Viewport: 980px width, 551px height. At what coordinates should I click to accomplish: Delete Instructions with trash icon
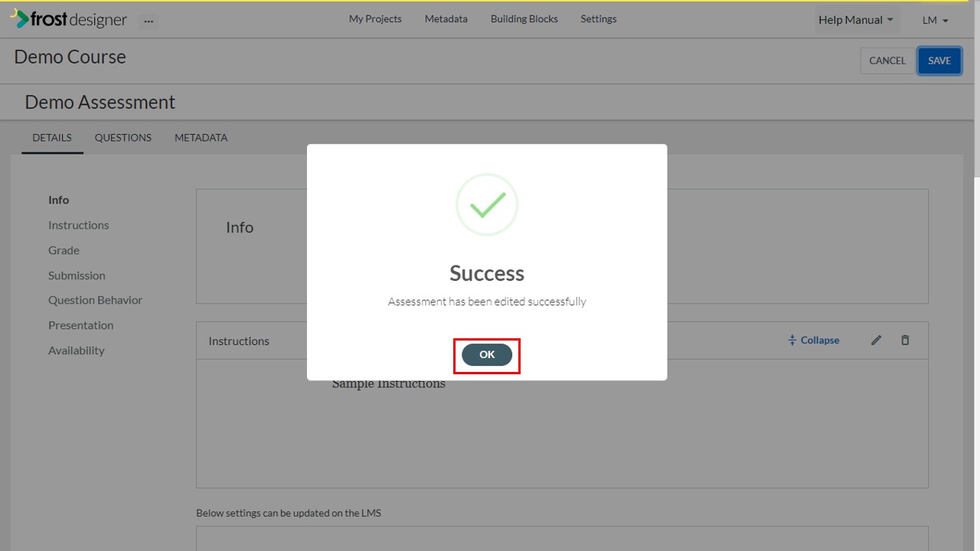905,340
